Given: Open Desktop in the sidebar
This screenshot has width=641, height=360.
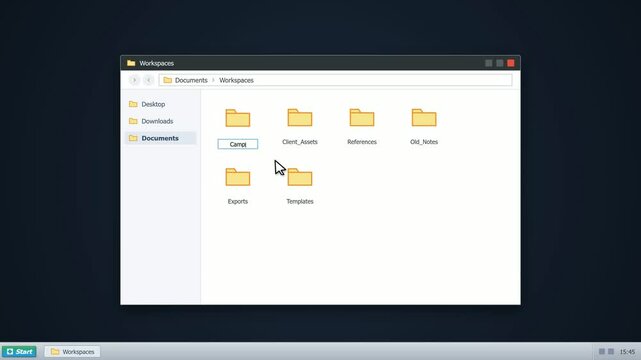Looking at the screenshot, I should pyautogui.click(x=160, y=104).
